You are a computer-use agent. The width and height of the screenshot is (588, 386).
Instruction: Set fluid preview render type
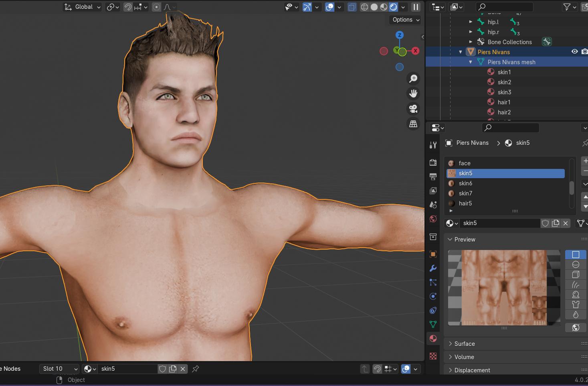[x=576, y=315]
